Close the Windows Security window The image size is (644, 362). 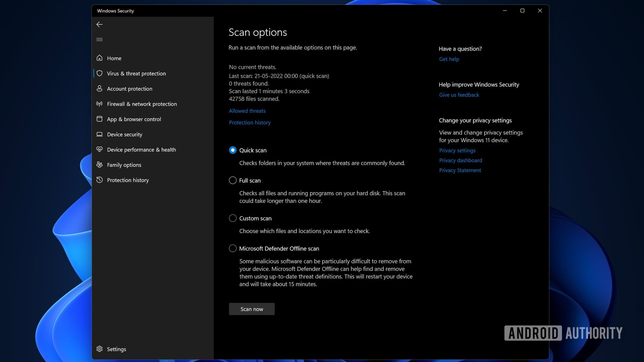click(540, 11)
